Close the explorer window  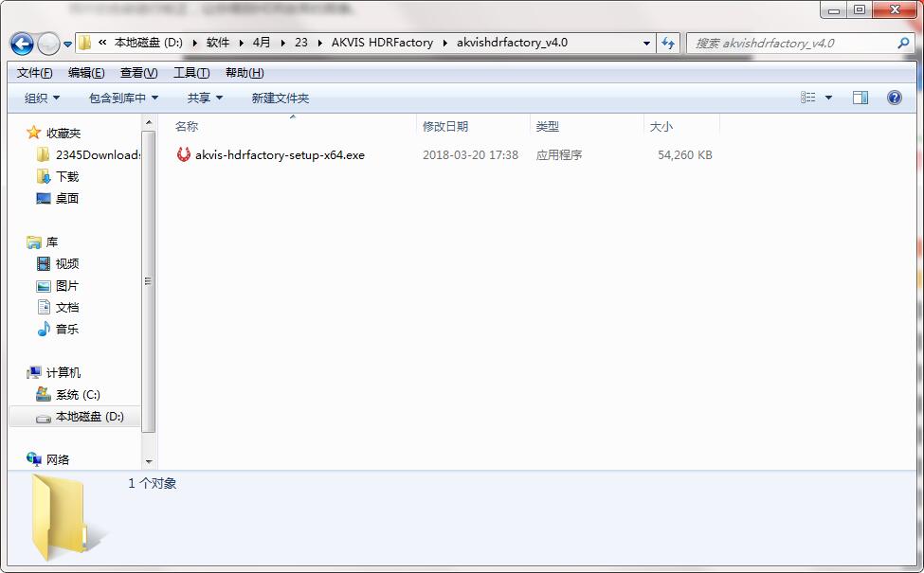(x=895, y=9)
